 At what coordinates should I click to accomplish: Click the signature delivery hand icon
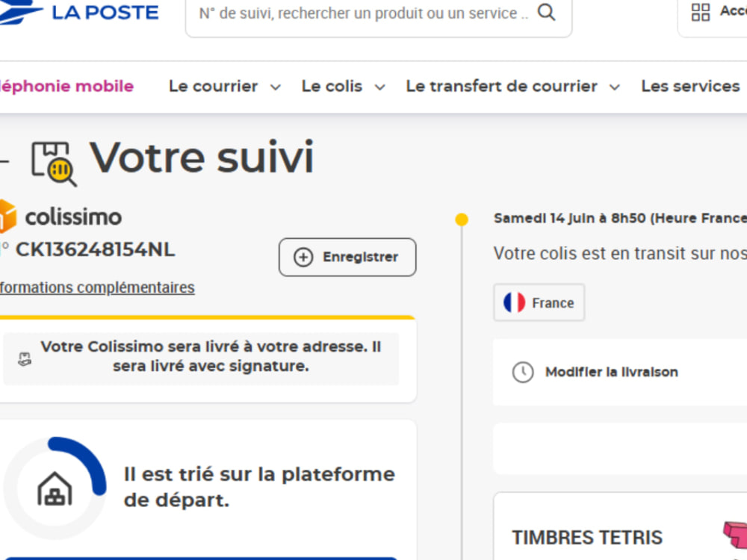pos(25,359)
